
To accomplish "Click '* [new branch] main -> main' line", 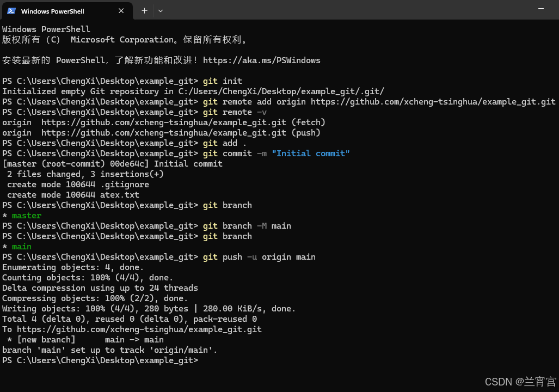I will tap(85, 340).
